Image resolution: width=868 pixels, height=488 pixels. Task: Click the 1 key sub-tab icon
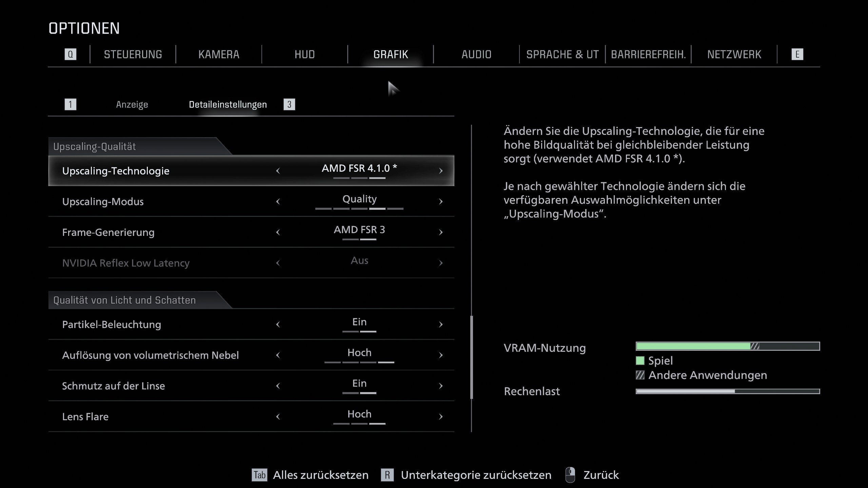click(x=70, y=104)
